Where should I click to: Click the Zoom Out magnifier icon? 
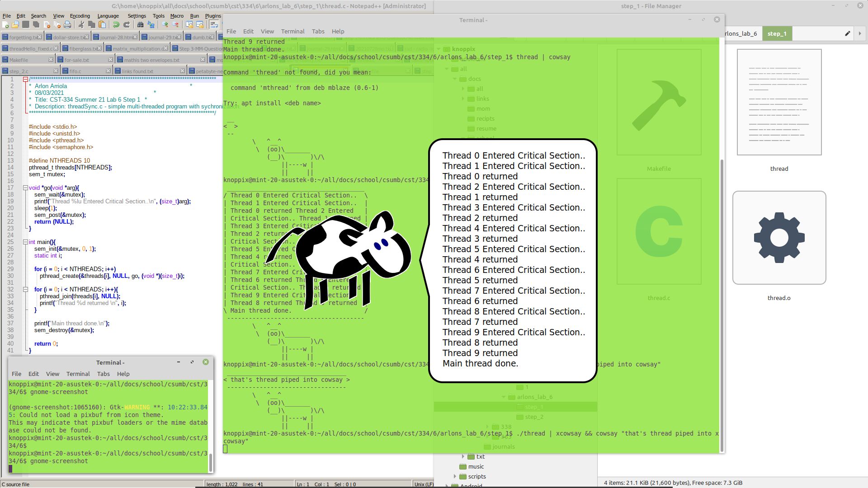175,24
